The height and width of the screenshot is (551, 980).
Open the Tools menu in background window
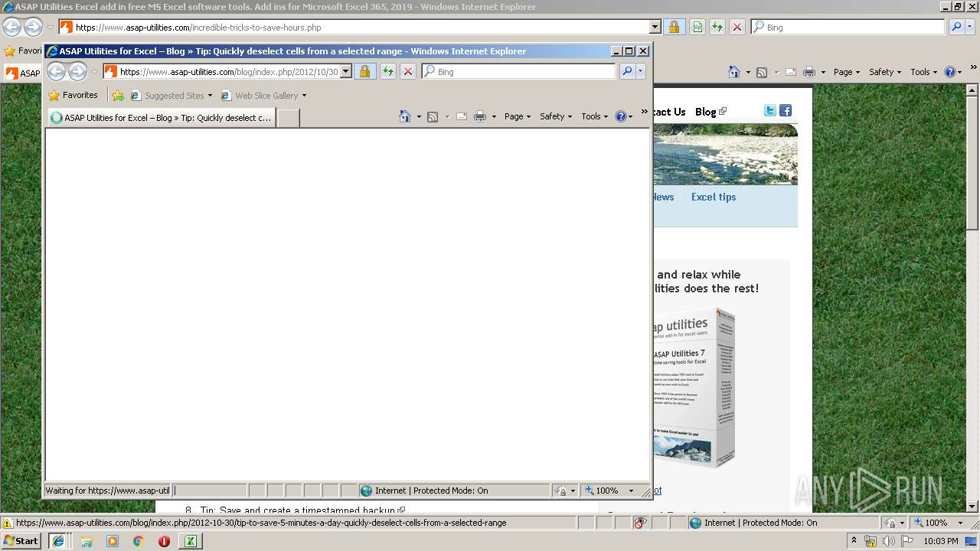[924, 72]
